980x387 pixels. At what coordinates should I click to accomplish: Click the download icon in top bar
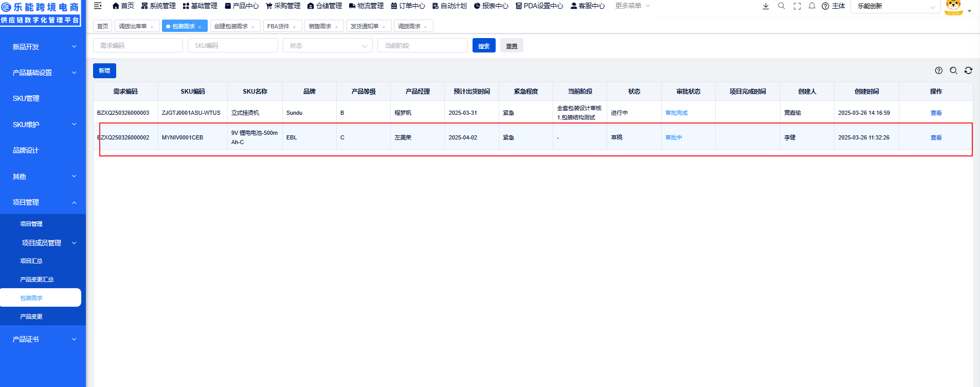pos(766,6)
